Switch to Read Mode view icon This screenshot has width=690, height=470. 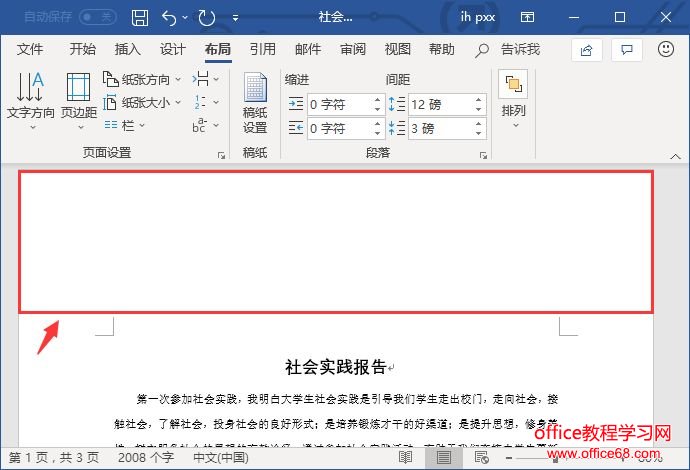(x=405, y=458)
